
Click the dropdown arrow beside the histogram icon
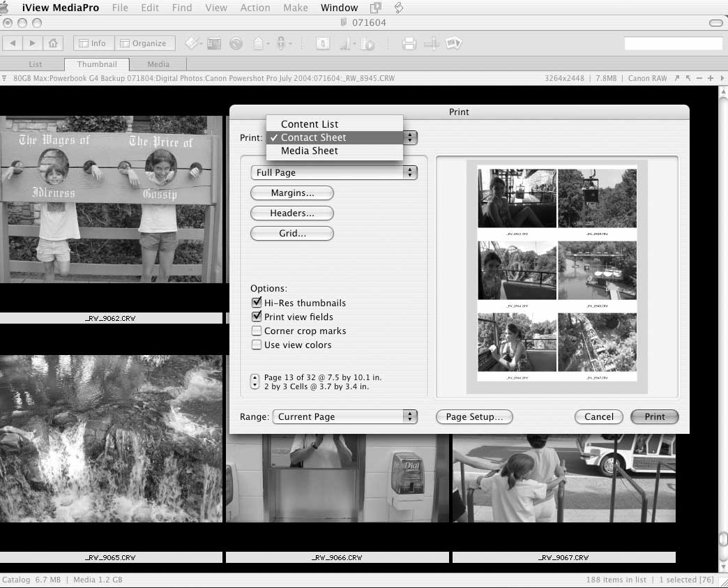(x=355, y=44)
